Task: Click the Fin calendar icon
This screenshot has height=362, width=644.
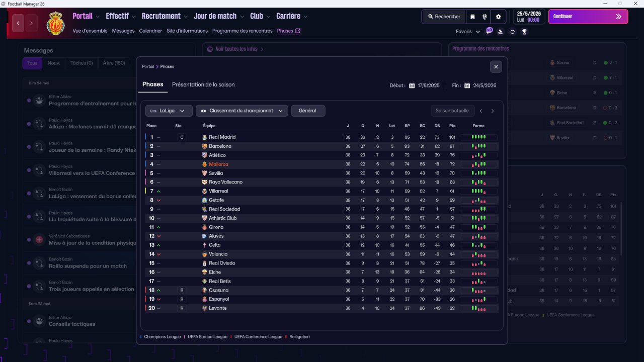Action: pos(467,85)
